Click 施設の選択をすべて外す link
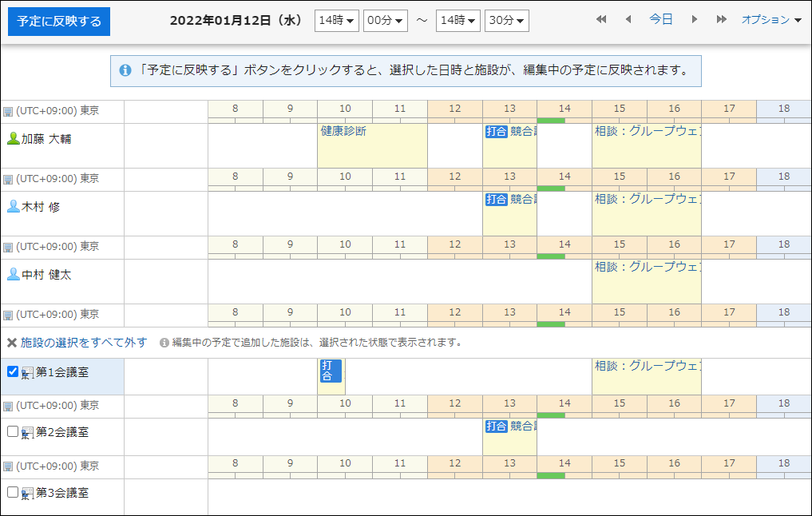Screen dimensions: 812x516 pos(84,343)
